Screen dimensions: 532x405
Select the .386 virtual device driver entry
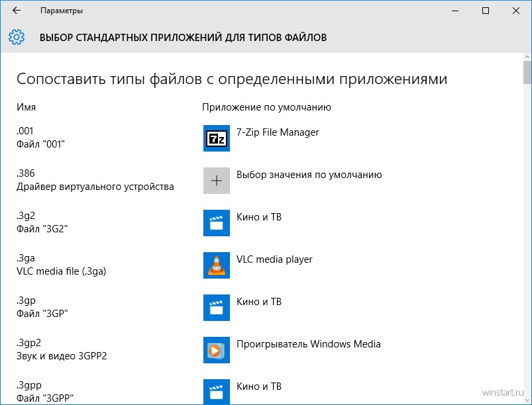tap(95, 180)
